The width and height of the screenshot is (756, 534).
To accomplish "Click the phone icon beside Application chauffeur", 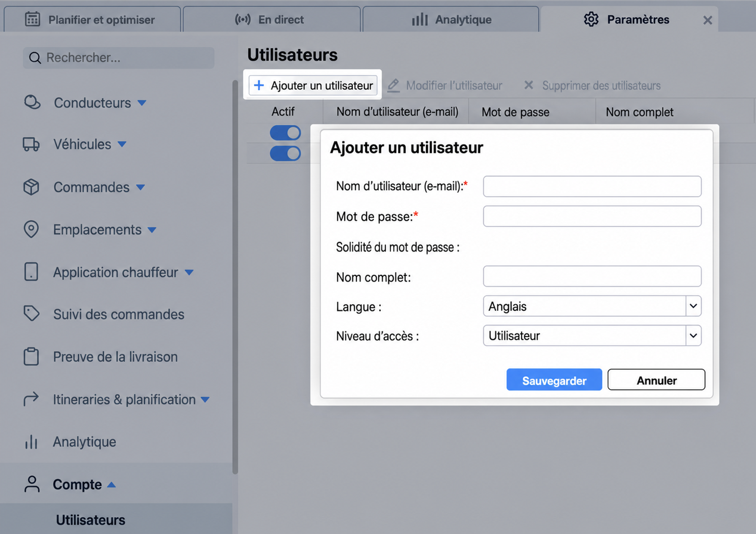I will [31, 272].
